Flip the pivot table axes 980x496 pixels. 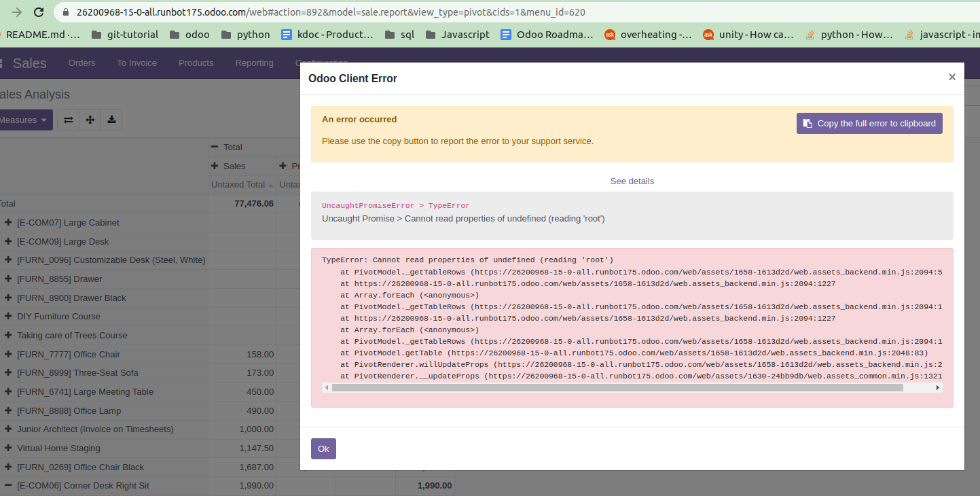[x=67, y=120]
